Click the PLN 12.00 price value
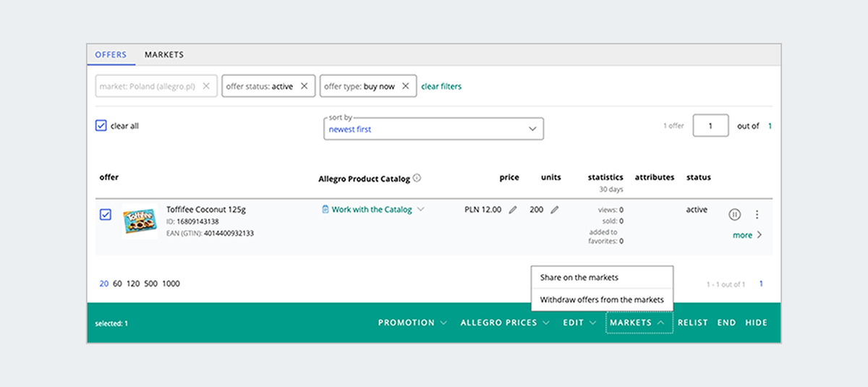868x387 pixels. (x=482, y=210)
